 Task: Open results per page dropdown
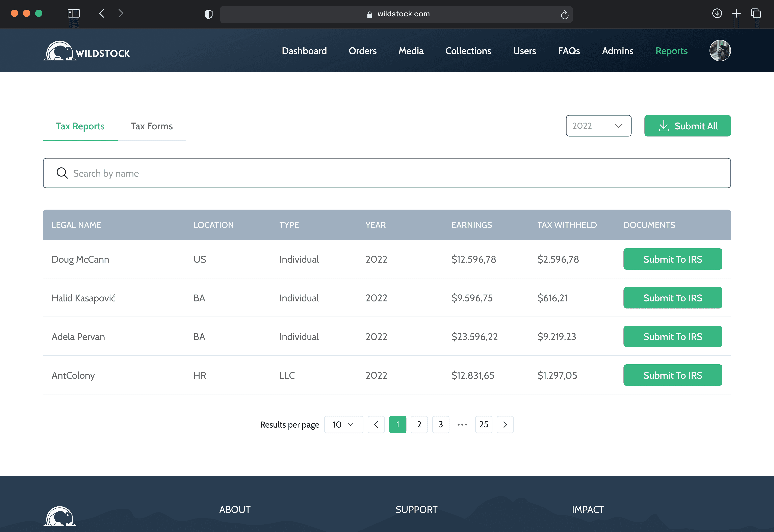click(343, 424)
